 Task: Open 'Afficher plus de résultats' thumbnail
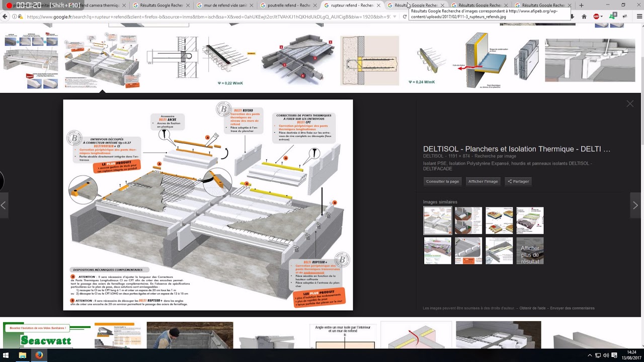[530, 251]
